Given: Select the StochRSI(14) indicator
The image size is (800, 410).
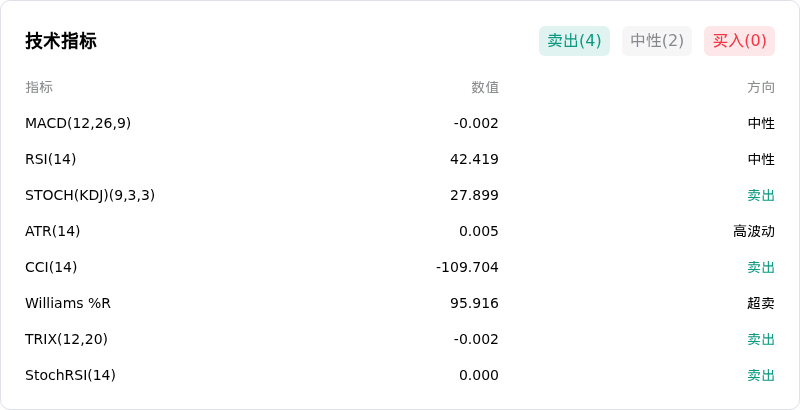Looking at the screenshot, I should [x=70, y=375].
